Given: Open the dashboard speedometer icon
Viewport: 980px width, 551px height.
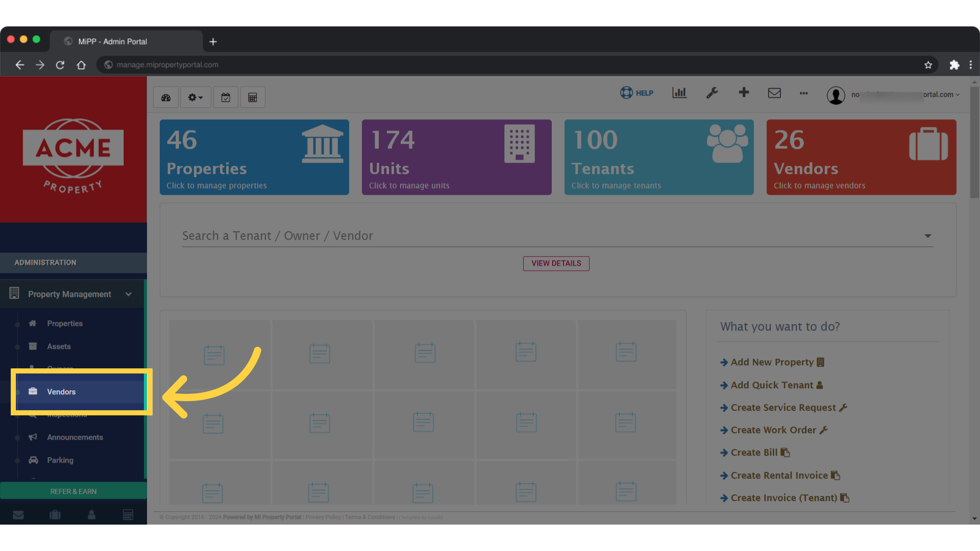Looking at the screenshot, I should tap(165, 97).
